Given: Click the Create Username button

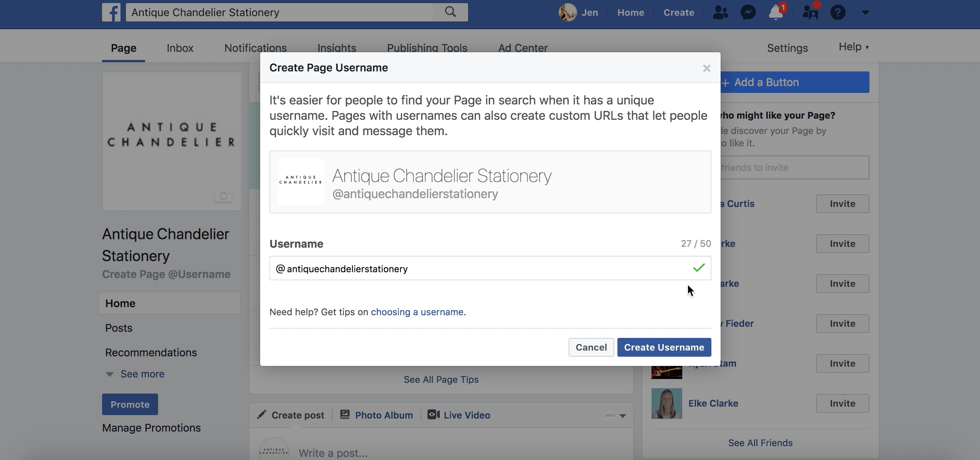Looking at the screenshot, I should pos(664,347).
